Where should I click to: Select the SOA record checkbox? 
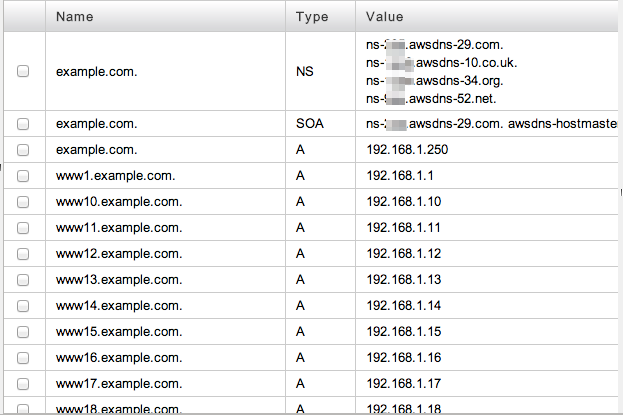pyautogui.click(x=23, y=124)
